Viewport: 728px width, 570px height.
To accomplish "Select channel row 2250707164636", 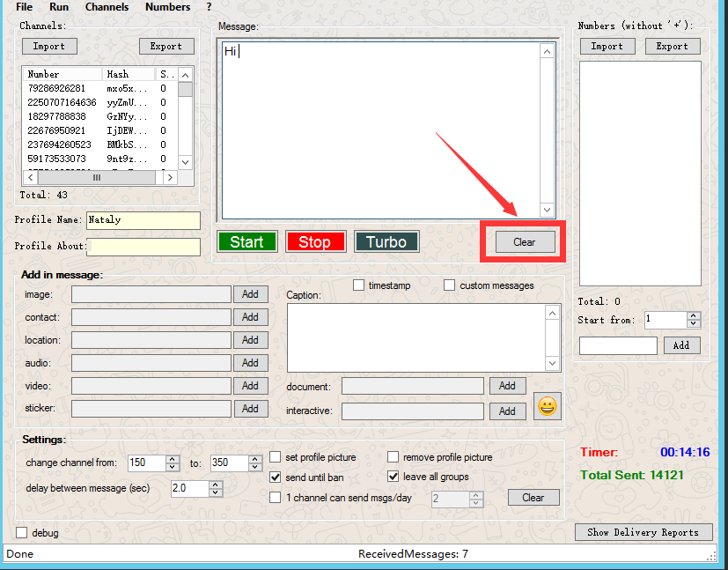I will (x=99, y=102).
